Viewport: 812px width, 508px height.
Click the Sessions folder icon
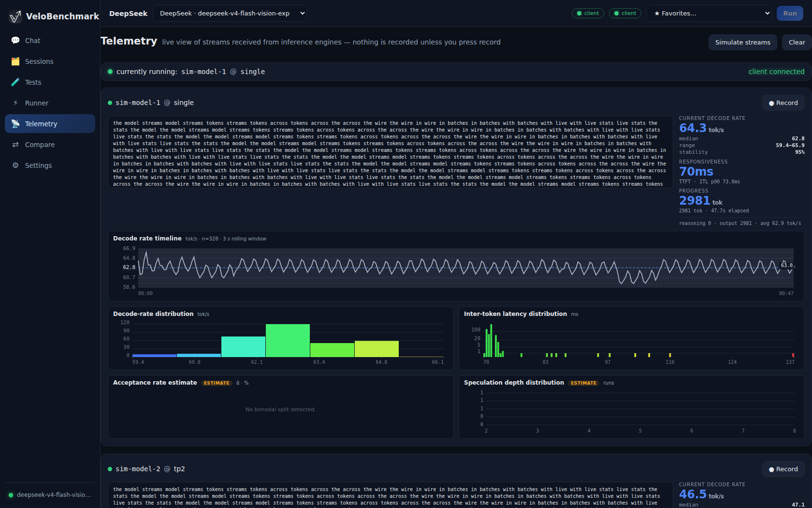(x=15, y=61)
